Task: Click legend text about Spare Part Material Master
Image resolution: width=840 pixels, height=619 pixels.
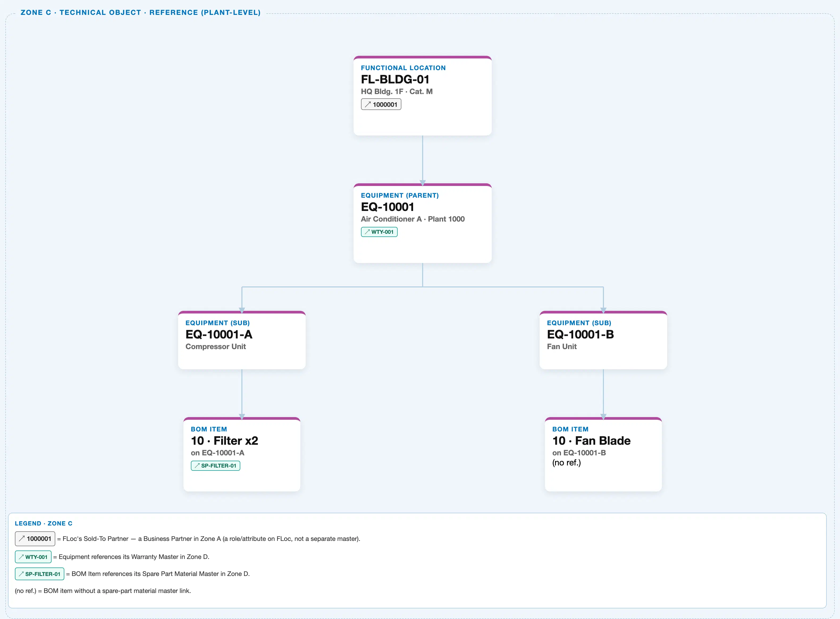Action: coord(158,574)
